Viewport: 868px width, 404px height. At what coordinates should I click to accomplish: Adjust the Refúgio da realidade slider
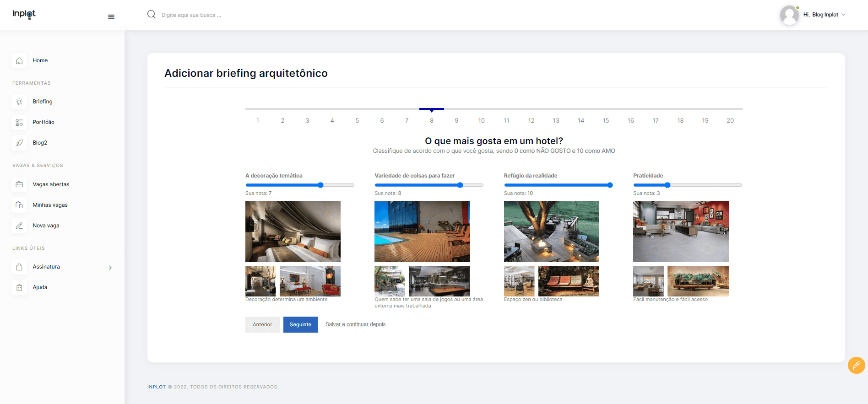point(559,185)
